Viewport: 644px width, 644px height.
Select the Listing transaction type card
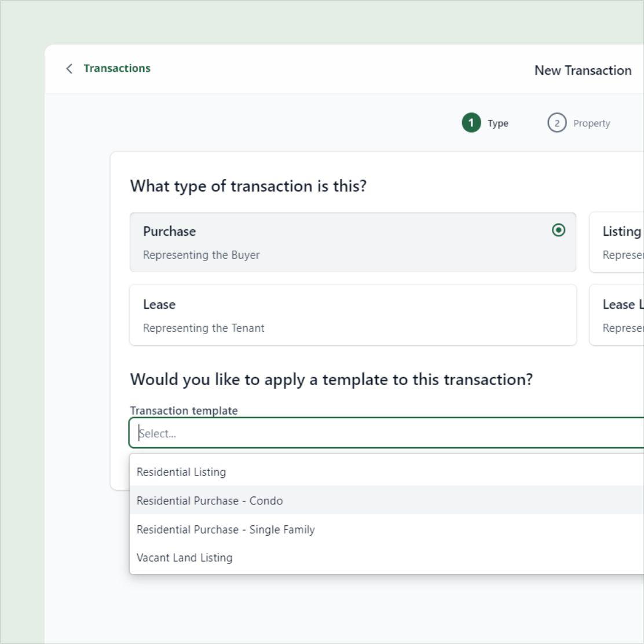point(616,242)
